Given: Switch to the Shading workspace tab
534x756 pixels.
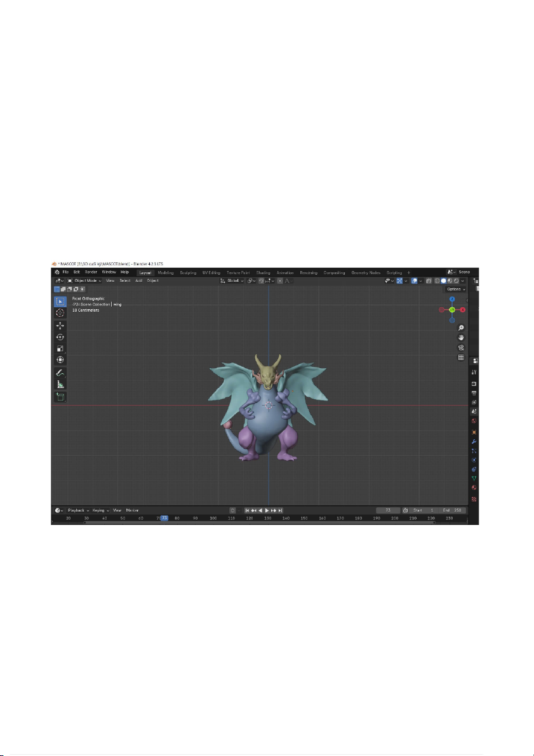Looking at the screenshot, I should (x=264, y=273).
